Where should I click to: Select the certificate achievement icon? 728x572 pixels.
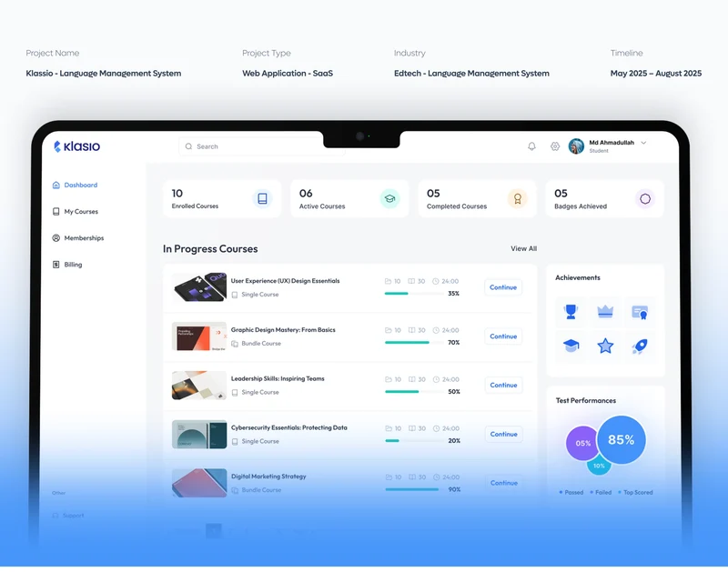coord(640,312)
